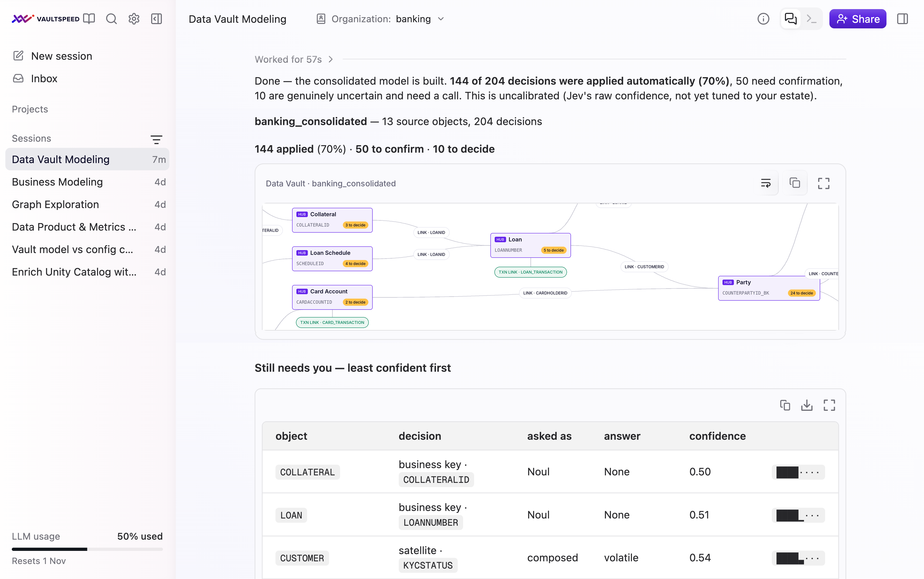This screenshot has width=924, height=579.
Task: Click the info circle icon
Action: [x=763, y=19]
